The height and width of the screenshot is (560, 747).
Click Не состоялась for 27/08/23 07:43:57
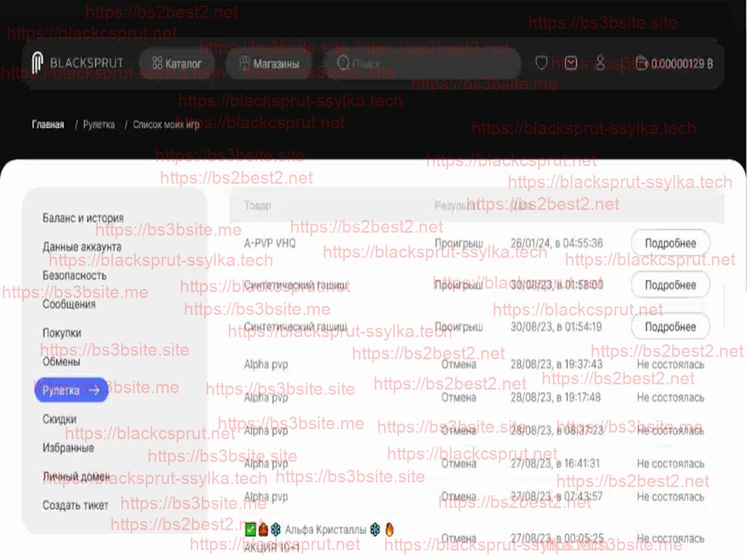[x=671, y=496]
